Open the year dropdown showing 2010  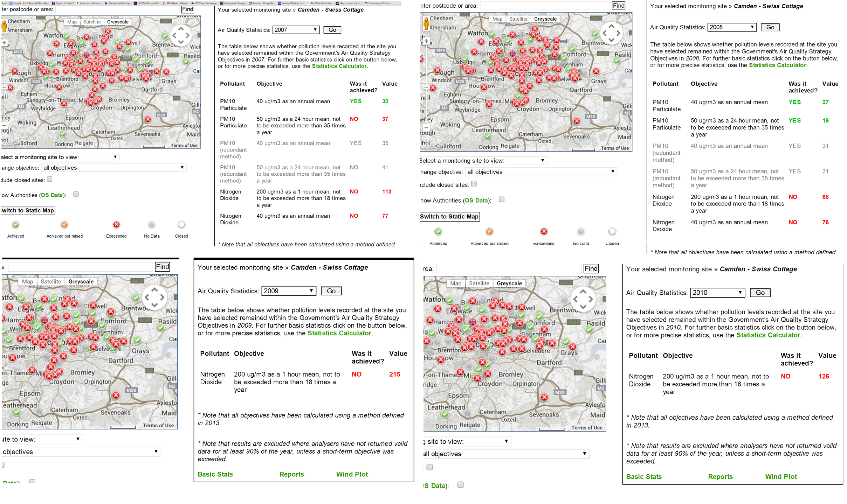pyautogui.click(x=717, y=293)
